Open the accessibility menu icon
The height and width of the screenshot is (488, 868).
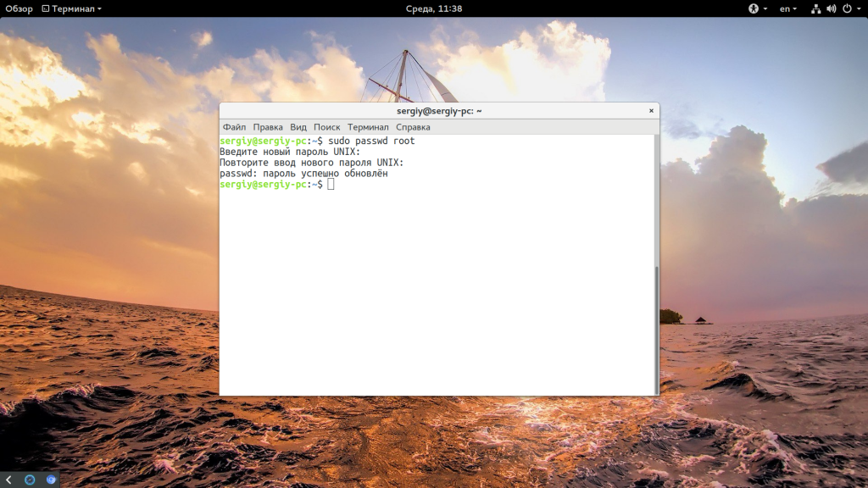753,8
